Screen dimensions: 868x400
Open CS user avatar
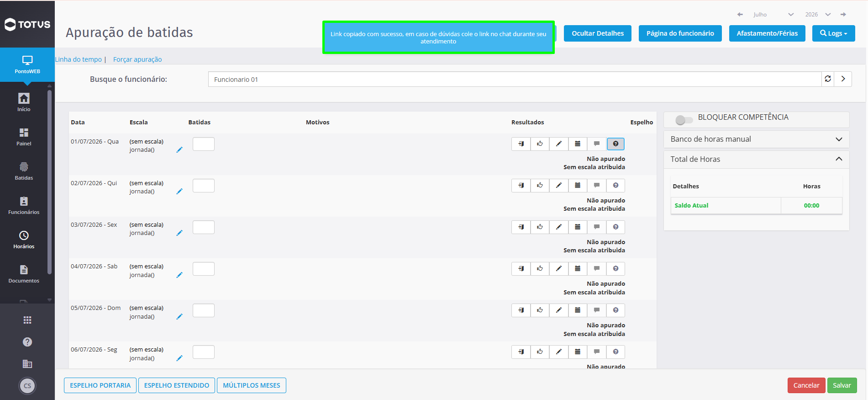[x=27, y=386]
